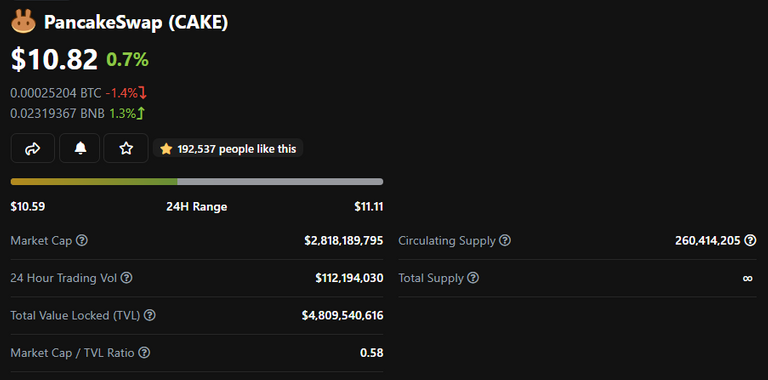Image resolution: width=768 pixels, height=380 pixels.
Task: Click the red BTC down arrow
Action: pyautogui.click(x=143, y=92)
